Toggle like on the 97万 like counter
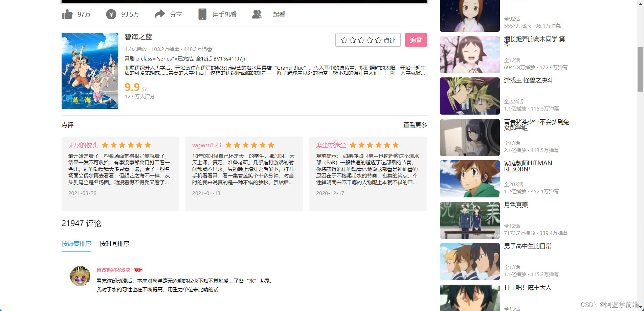Image resolution: width=644 pixels, height=311 pixels. coord(83,14)
